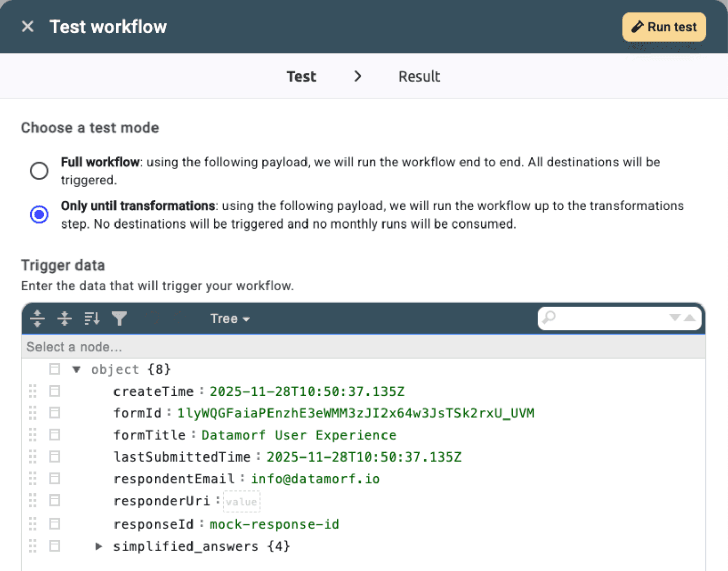The width and height of the screenshot is (728, 571).
Task: Go to previous search result arrow
Action: click(x=689, y=318)
